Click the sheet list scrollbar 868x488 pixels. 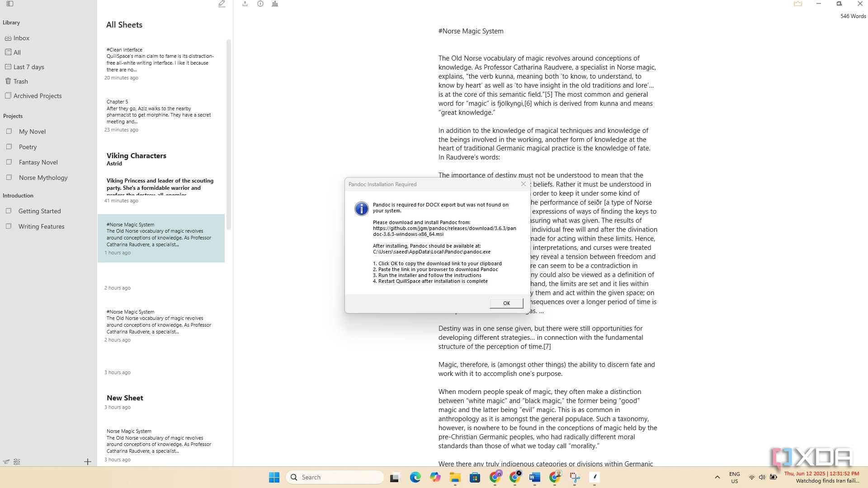coord(229,134)
